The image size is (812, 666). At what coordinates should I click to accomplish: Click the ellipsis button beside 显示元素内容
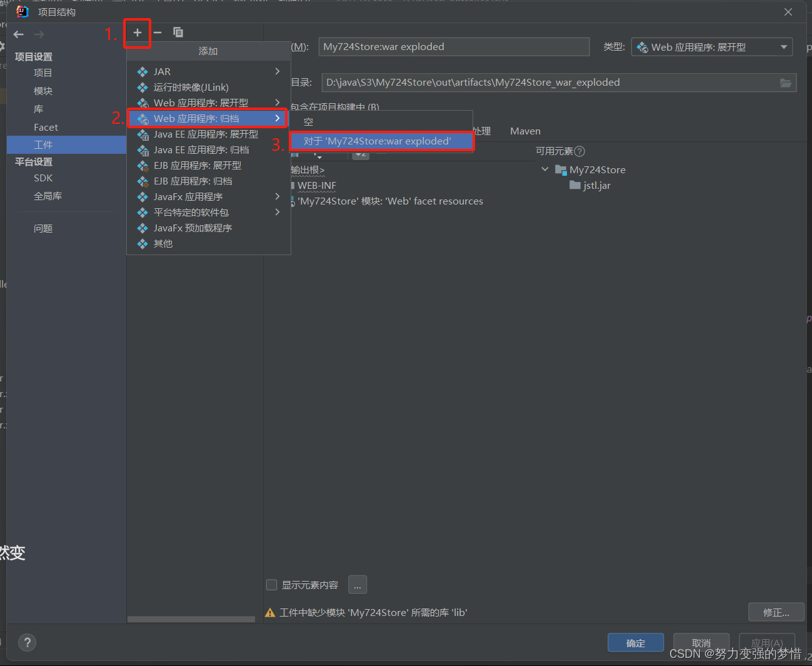coord(358,585)
